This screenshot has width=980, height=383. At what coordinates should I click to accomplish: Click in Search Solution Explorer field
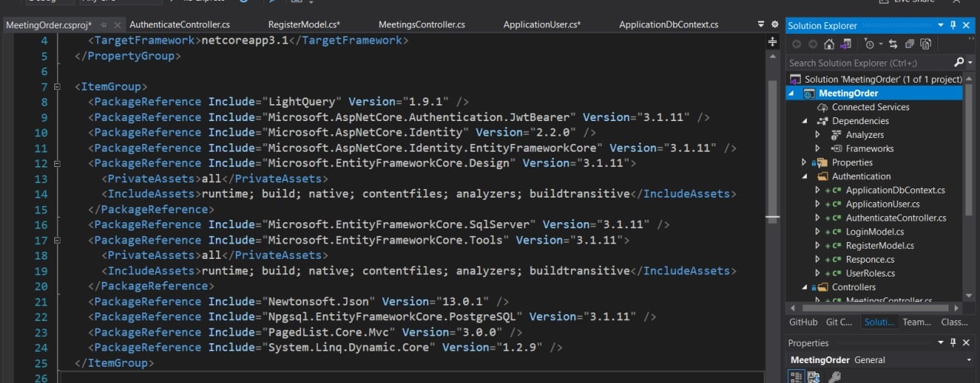869,63
